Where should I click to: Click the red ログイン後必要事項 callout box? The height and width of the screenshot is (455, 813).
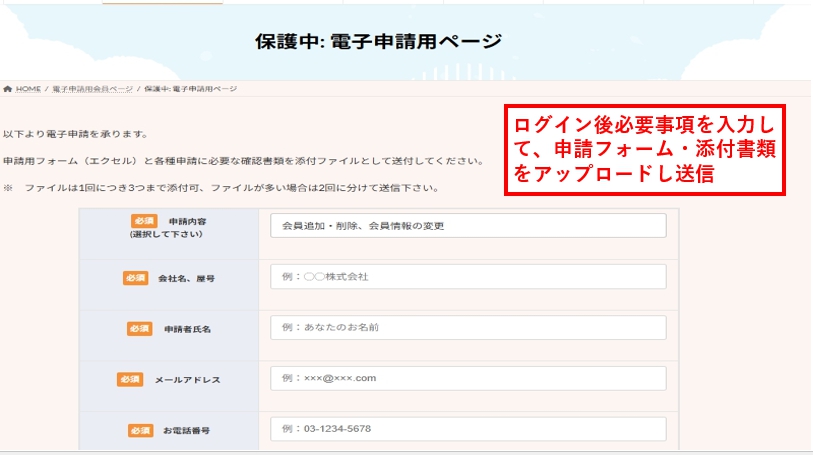point(643,149)
